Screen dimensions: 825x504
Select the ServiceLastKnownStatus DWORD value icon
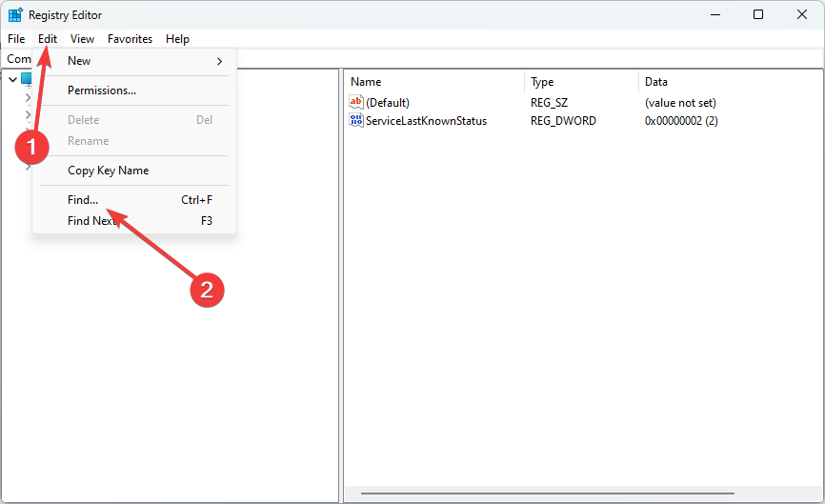[x=356, y=121]
